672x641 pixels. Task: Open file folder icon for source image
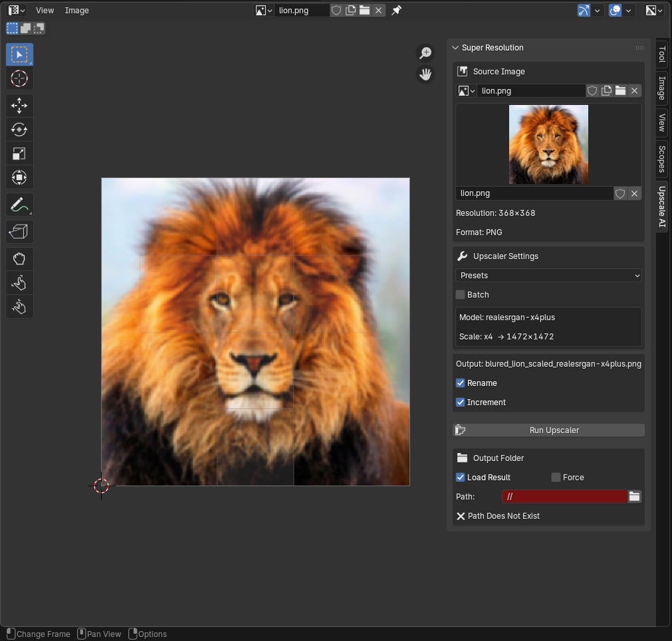[621, 91]
